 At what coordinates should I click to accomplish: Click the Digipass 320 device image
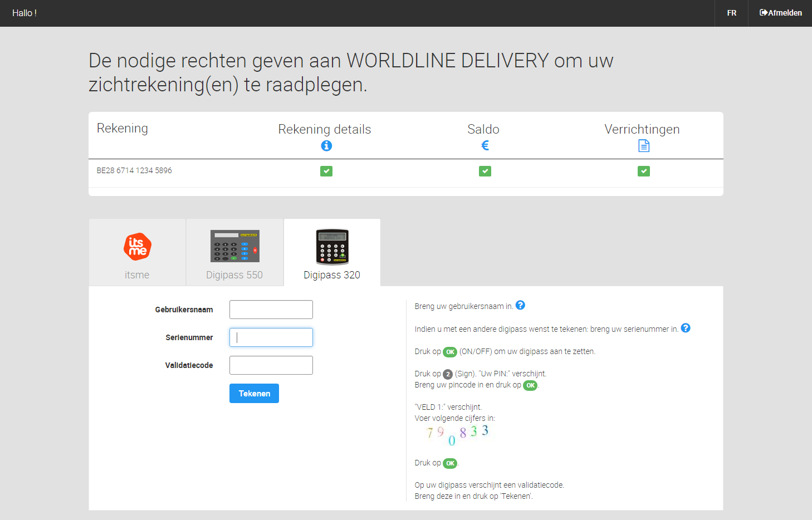[x=332, y=247]
